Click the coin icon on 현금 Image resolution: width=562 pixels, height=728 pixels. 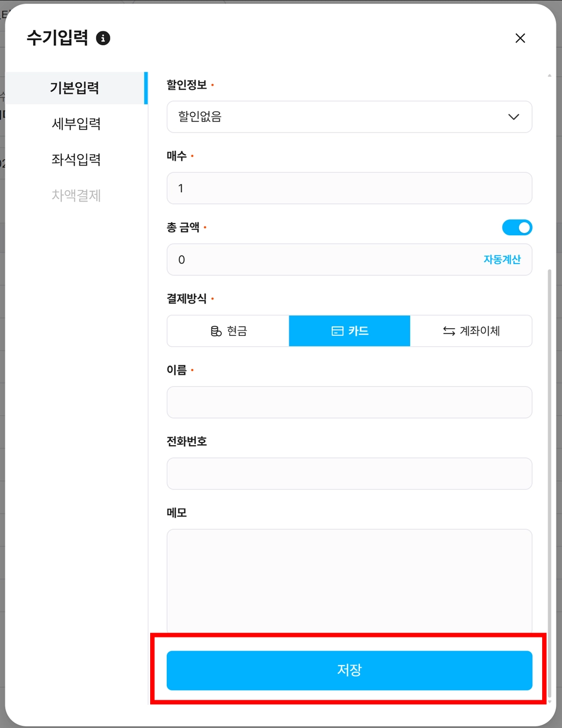pos(216,331)
